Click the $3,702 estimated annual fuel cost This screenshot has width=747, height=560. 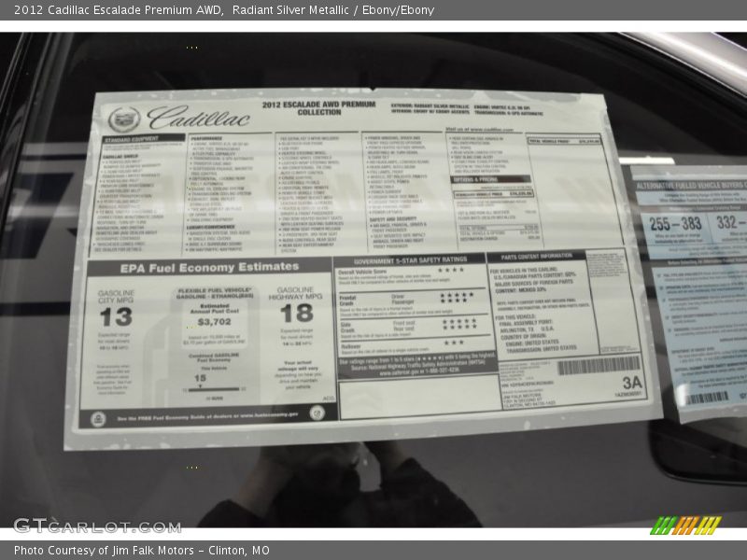pos(214,321)
